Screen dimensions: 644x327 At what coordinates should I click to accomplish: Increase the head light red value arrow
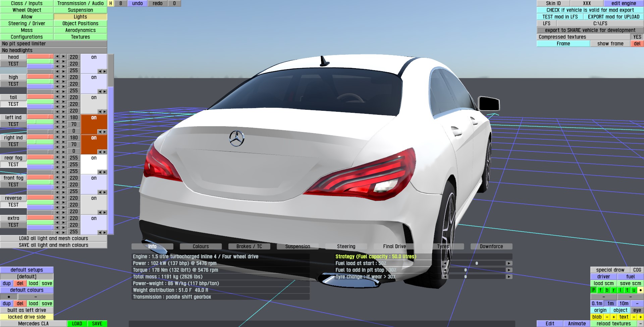(x=64, y=57)
